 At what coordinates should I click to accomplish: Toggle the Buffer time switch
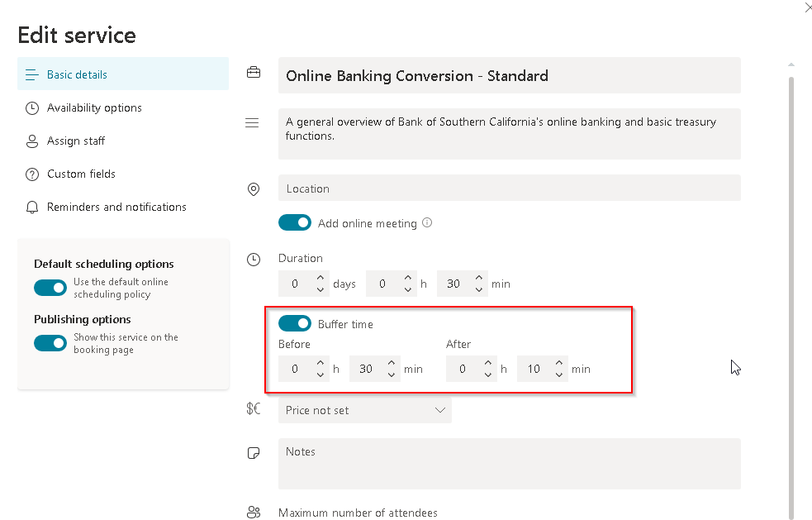(295, 323)
